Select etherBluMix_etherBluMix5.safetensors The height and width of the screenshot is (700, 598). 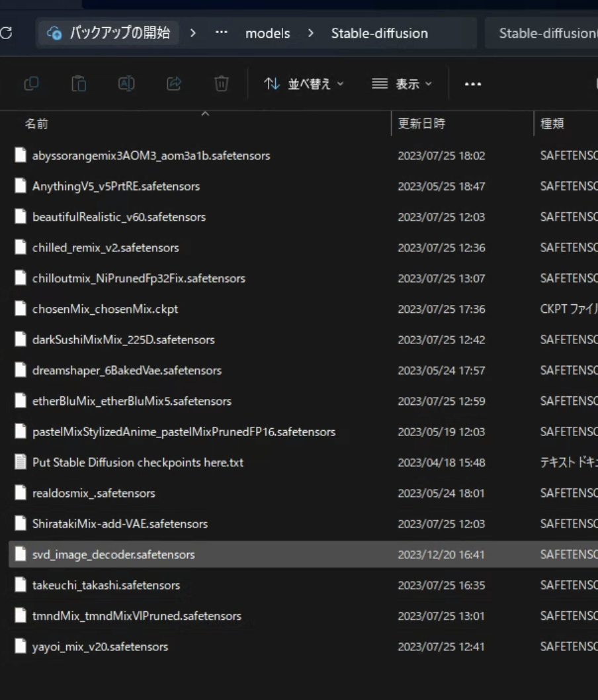tap(132, 402)
